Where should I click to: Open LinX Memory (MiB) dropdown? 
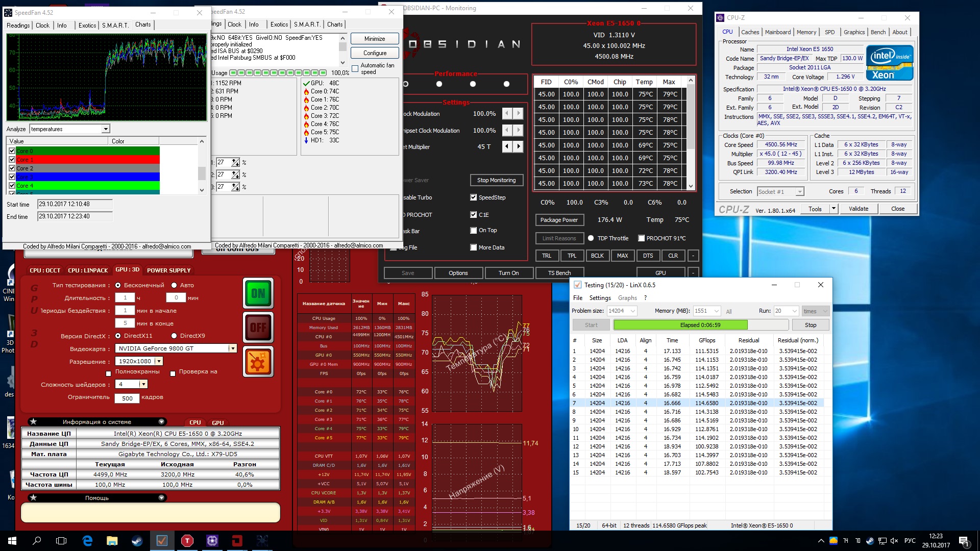tap(716, 311)
